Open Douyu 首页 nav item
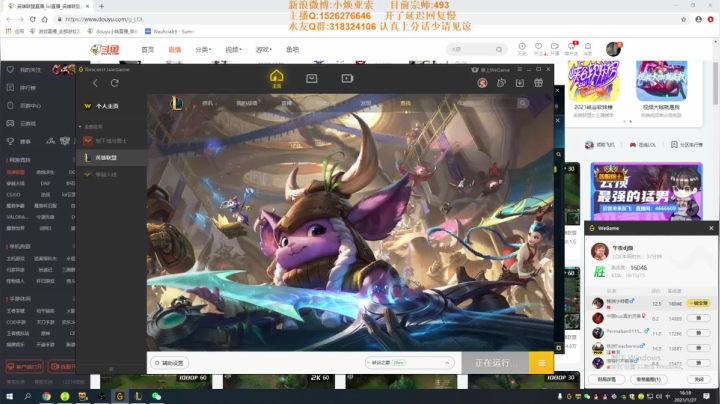The image size is (720, 404). coord(148,50)
